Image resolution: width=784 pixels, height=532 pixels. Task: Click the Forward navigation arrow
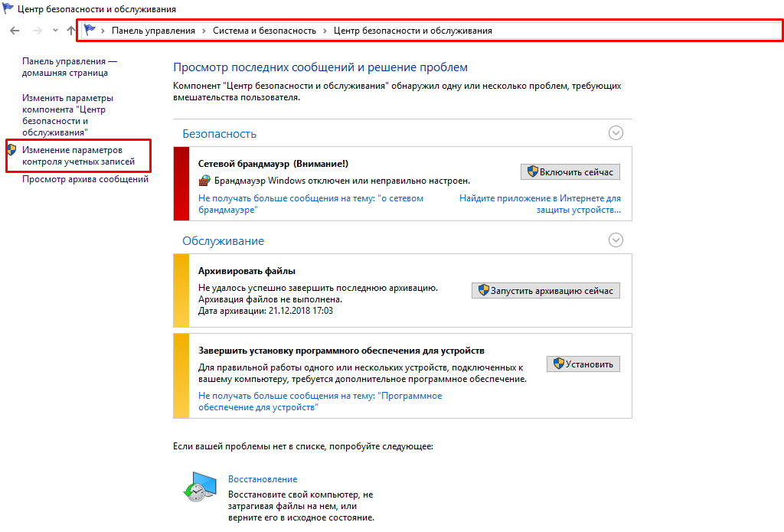[x=37, y=31]
